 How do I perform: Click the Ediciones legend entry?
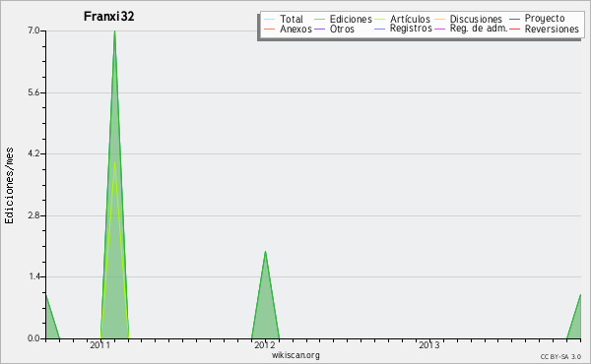343,19
